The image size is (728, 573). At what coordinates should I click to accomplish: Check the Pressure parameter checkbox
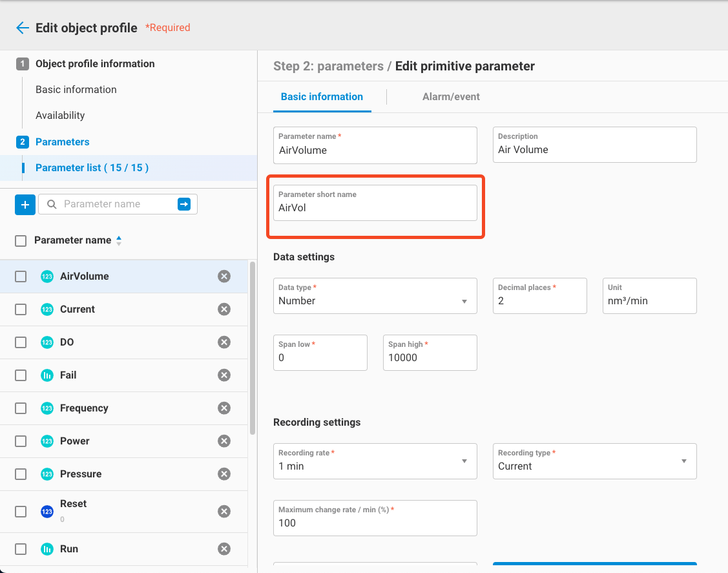[21, 474]
